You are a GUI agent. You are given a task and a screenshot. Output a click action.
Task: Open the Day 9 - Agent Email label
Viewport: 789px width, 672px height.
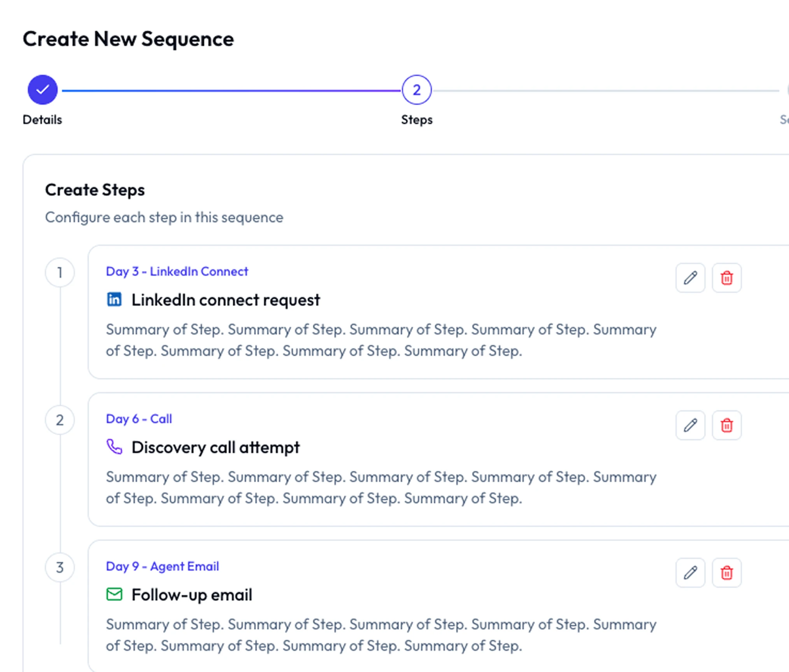(x=162, y=566)
